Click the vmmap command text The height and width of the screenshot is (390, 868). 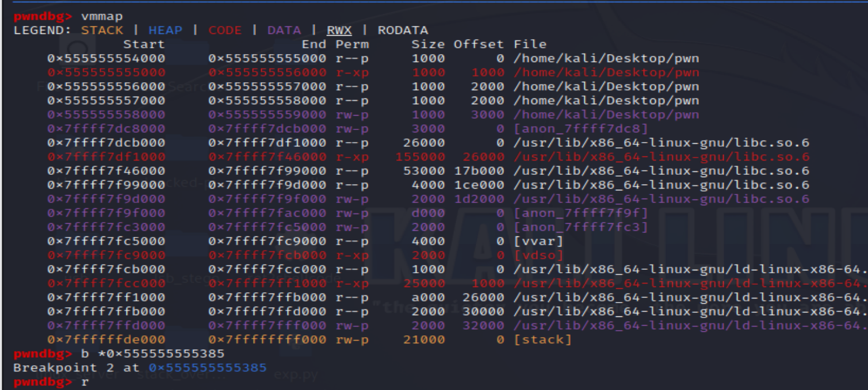[x=102, y=16]
